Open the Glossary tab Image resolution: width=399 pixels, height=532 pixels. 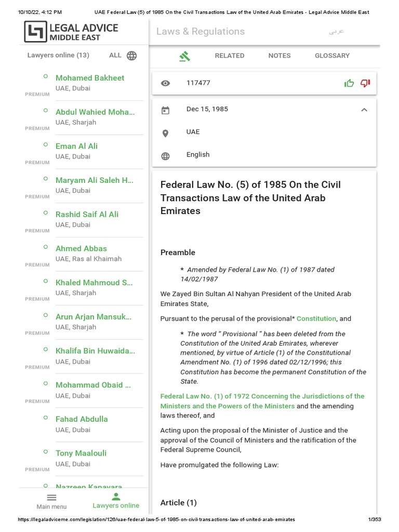point(332,56)
